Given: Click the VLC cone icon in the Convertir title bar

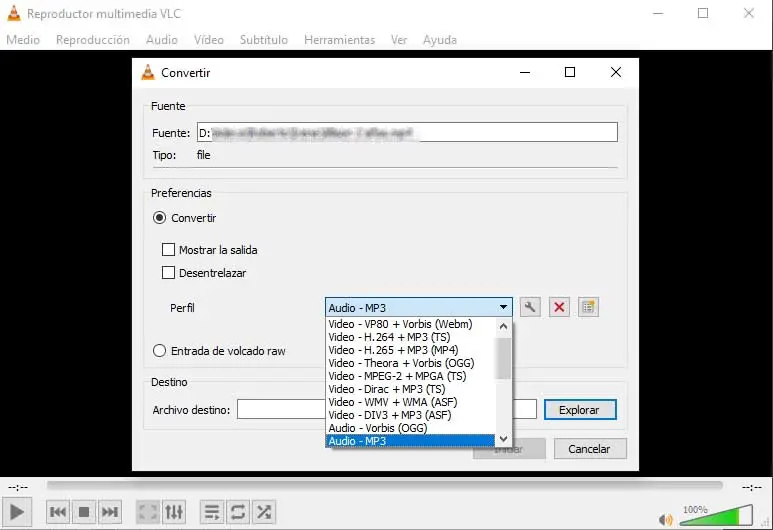Looking at the screenshot, I should point(148,72).
